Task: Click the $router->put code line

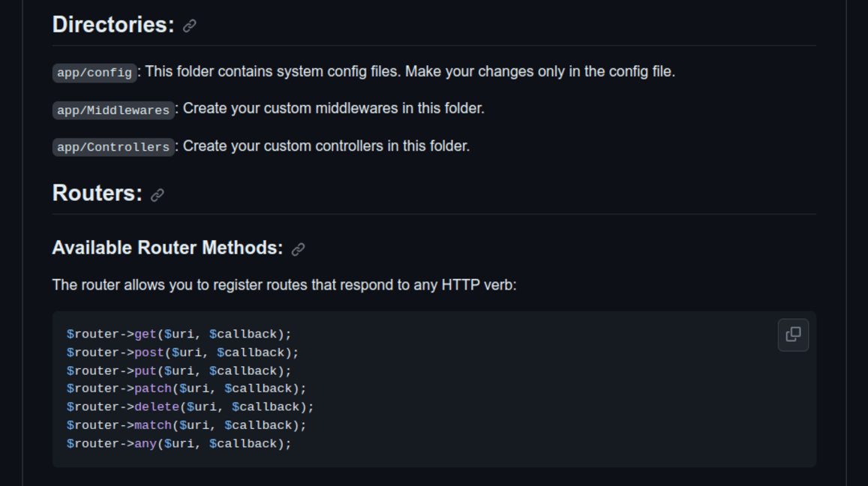Action: coord(180,370)
